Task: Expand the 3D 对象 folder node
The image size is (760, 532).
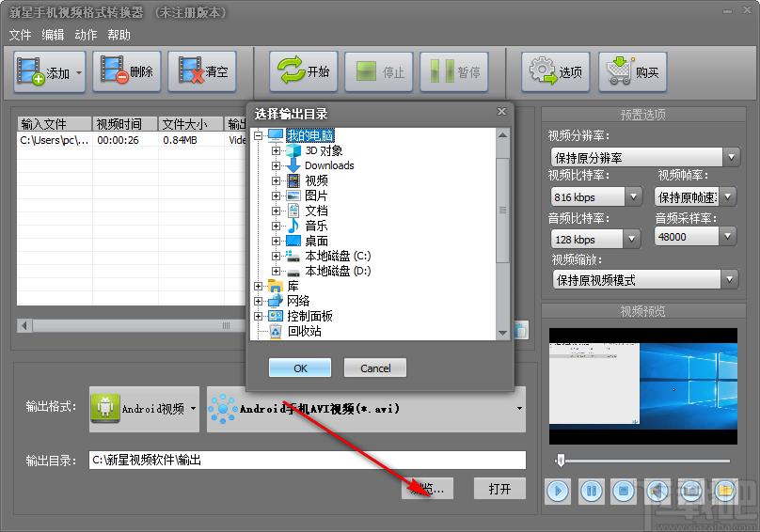Action: 276,150
